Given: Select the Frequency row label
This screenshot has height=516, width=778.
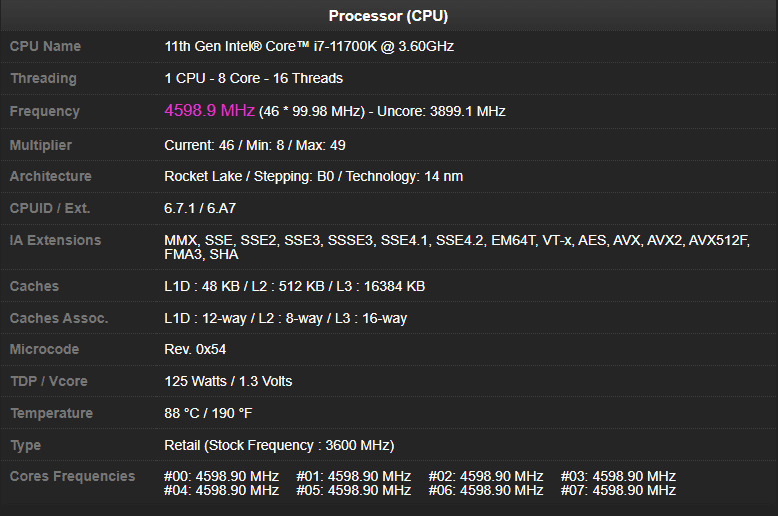Looking at the screenshot, I should click(45, 111).
